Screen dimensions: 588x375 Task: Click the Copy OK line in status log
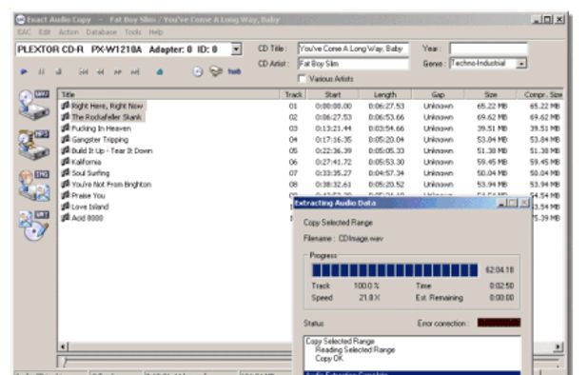[329, 358]
